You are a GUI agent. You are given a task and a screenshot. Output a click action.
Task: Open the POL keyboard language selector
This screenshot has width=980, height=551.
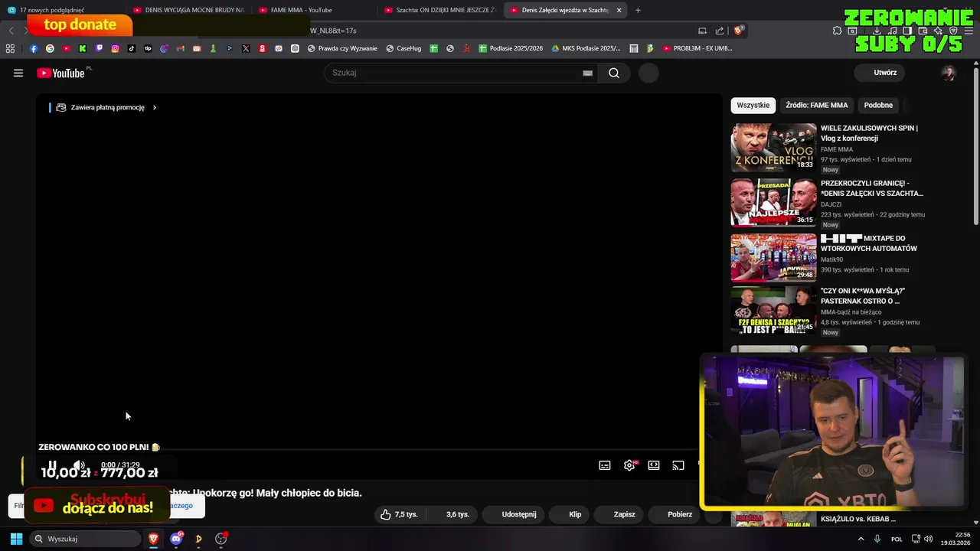point(897,539)
